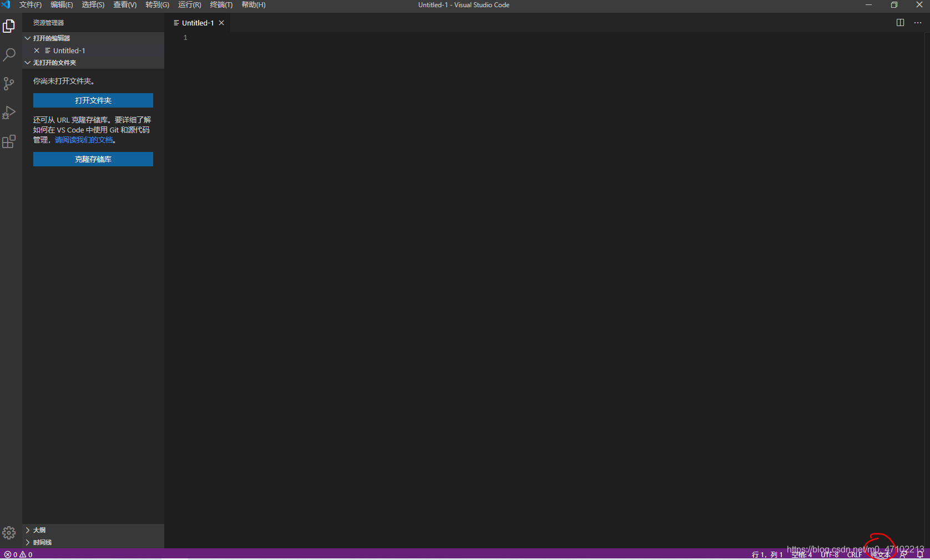Open the Run and Debug view icon
This screenshot has height=560, width=930.
(x=9, y=113)
